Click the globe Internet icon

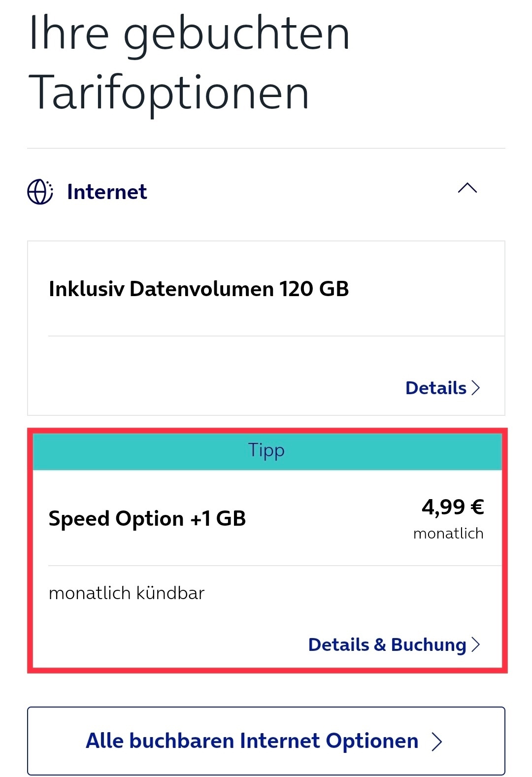tap(40, 192)
